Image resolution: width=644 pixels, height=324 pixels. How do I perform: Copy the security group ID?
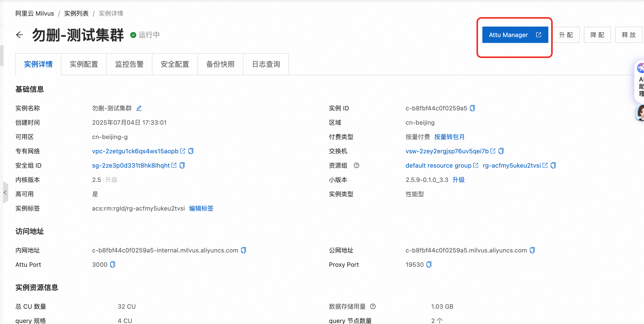(x=182, y=165)
